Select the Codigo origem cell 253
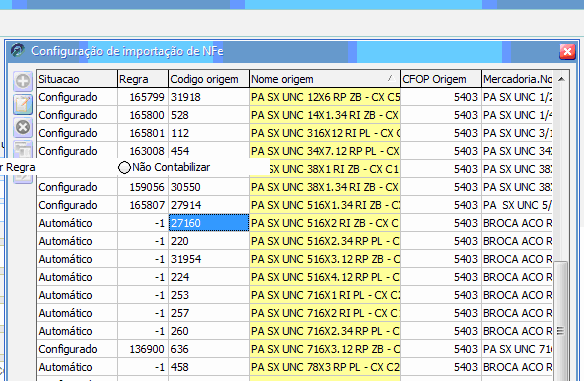584x381 pixels. point(209,295)
